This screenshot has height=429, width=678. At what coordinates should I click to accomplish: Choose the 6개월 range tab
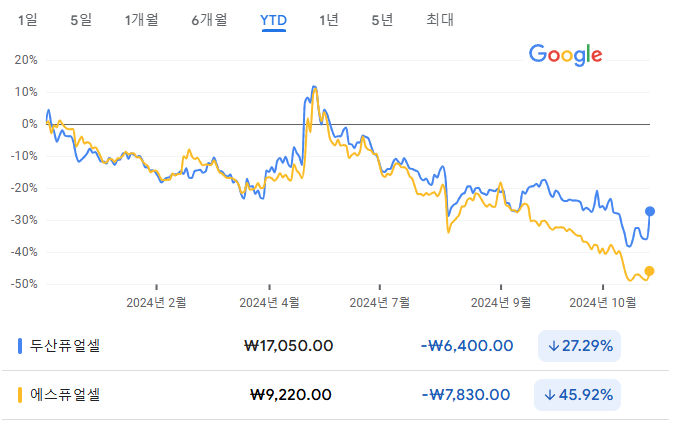click(209, 20)
